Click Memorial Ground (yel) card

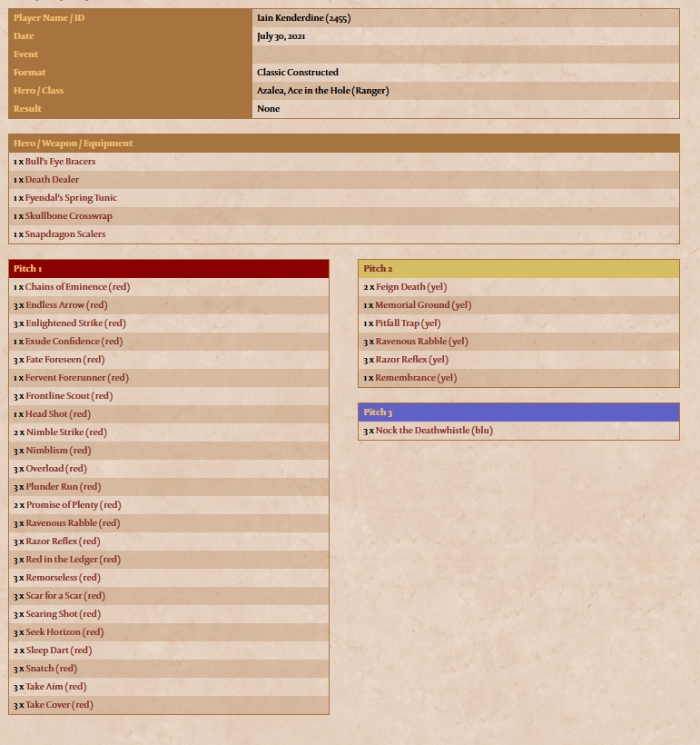(423, 305)
